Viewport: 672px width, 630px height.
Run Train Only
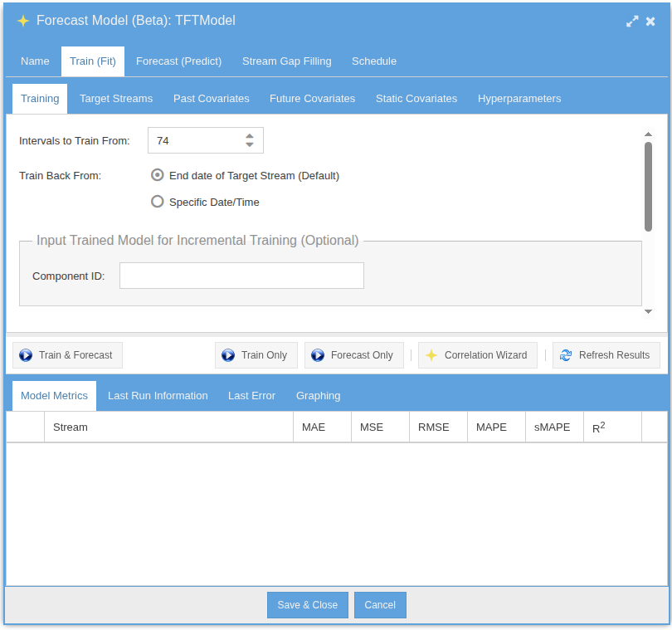click(x=256, y=355)
